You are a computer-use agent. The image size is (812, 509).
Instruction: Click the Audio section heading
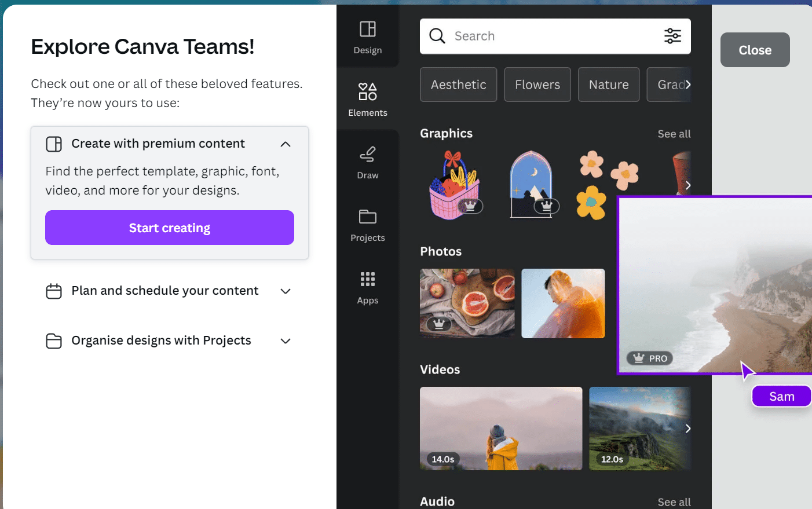[437, 501]
